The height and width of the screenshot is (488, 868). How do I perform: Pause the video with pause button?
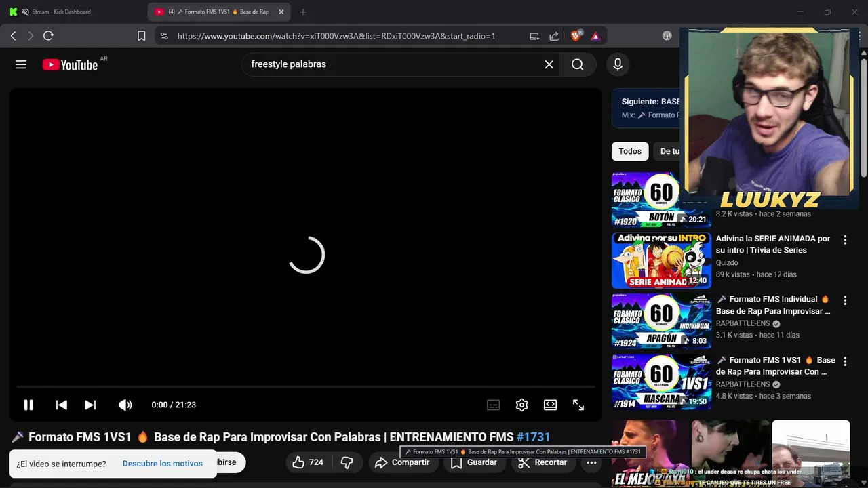(28, 405)
